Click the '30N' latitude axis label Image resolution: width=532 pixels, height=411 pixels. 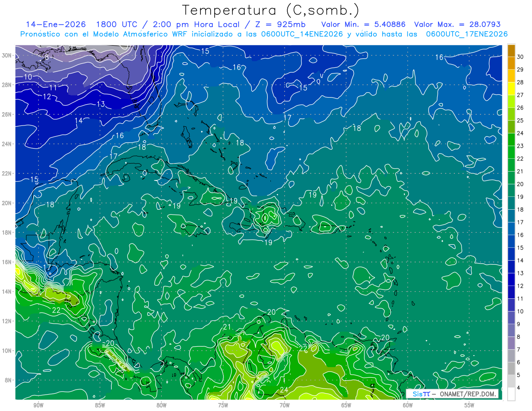click(x=6, y=55)
